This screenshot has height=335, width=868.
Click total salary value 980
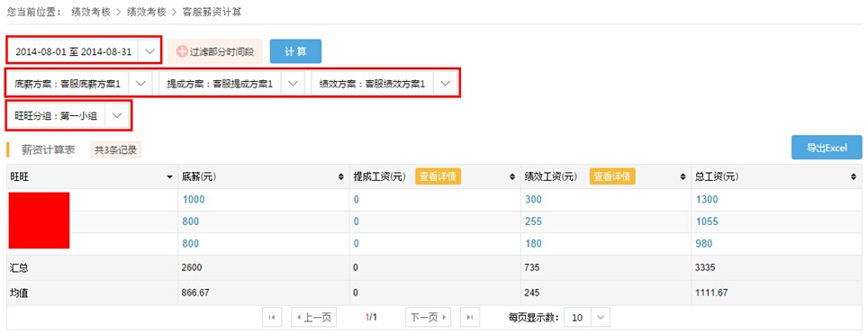point(704,244)
